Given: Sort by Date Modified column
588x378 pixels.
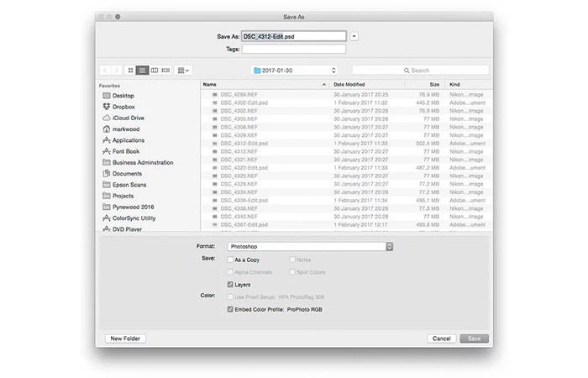Looking at the screenshot, I should click(368, 84).
